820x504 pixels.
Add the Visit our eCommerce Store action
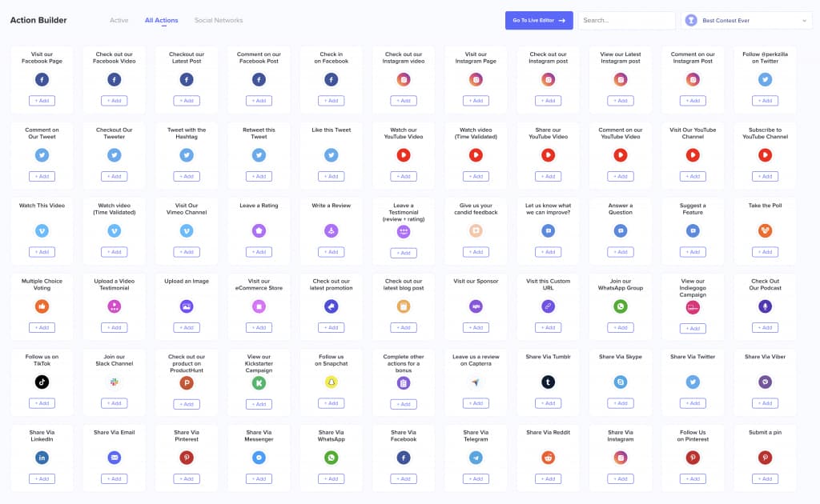pyautogui.click(x=259, y=328)
